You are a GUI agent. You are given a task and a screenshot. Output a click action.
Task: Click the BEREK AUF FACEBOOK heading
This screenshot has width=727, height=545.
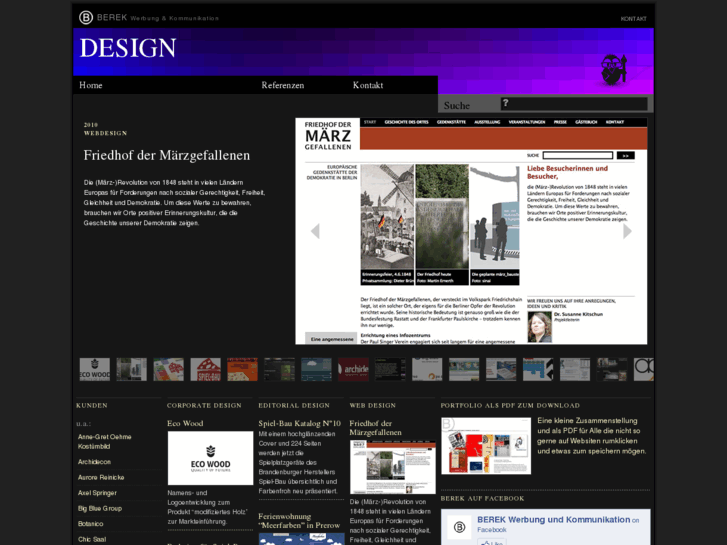[x=482, y=499]
